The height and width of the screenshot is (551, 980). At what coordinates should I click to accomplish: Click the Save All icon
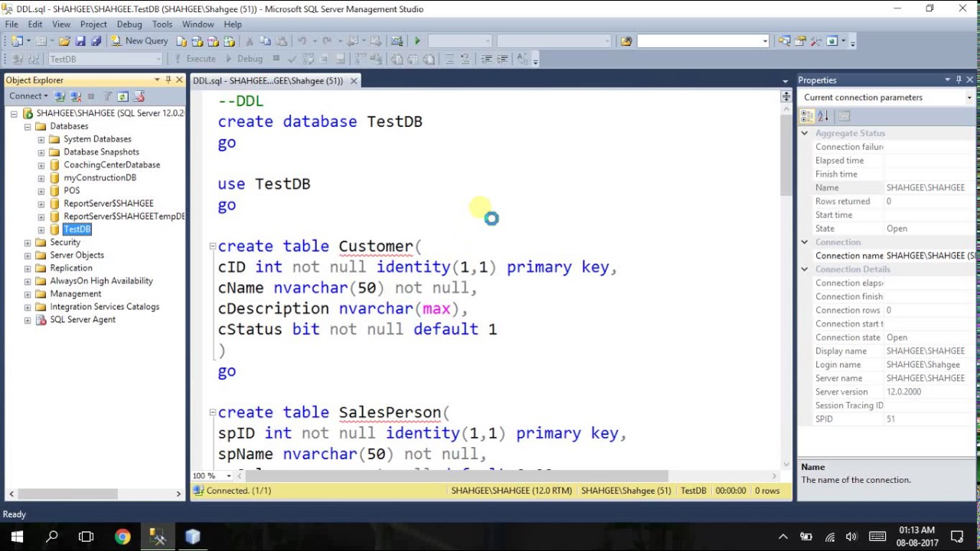click(96, 41)
